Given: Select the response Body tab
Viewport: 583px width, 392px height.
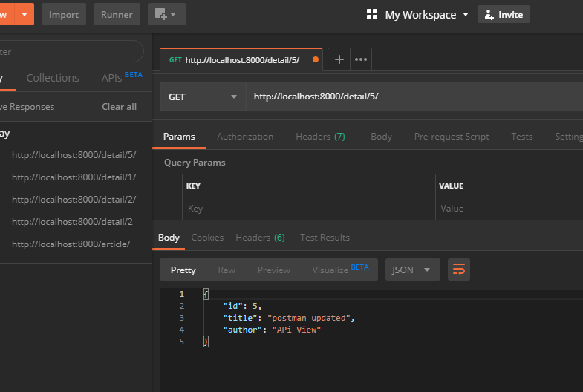Looking at the screenshot, I should point(169,238).
